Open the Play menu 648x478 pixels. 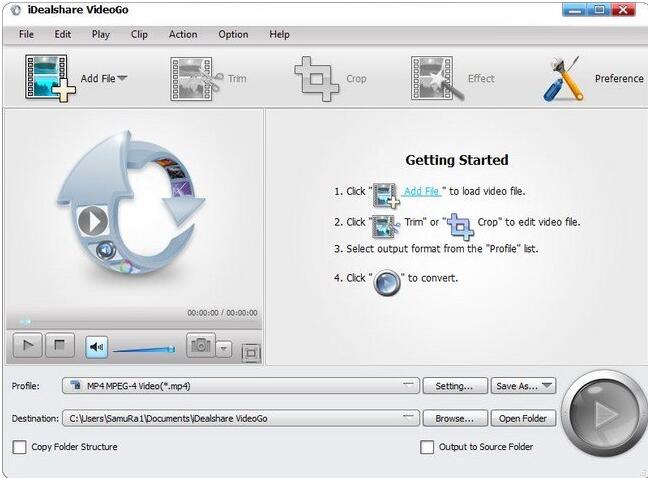(101, 34)
